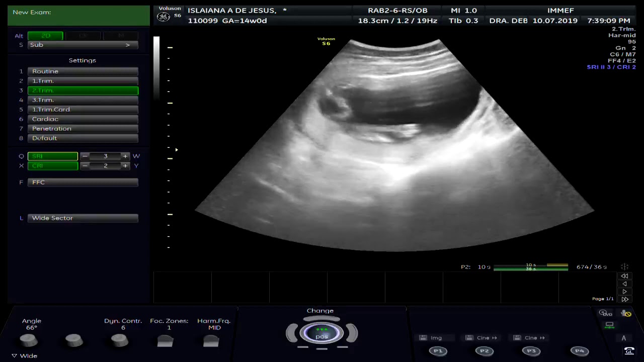Click the green network connection icon
The height and width of the screenshot is (362, 644).
point(609,325)
